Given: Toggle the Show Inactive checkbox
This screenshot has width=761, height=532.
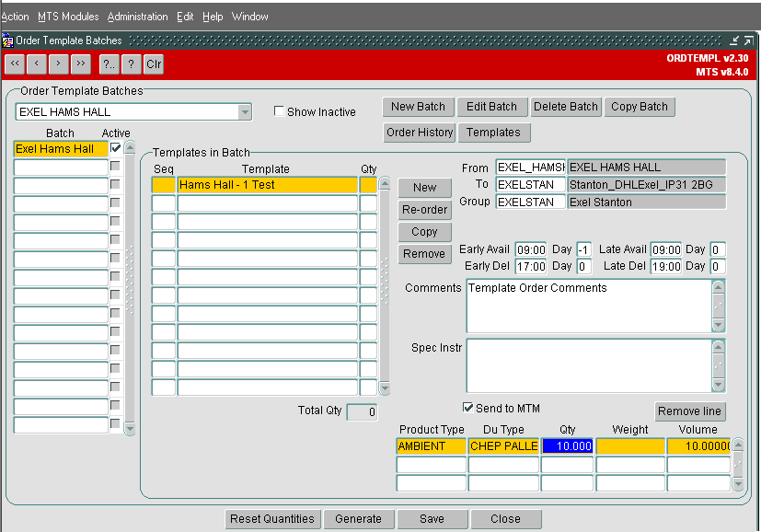Looking at the screenshot, I should pos(279,111).
